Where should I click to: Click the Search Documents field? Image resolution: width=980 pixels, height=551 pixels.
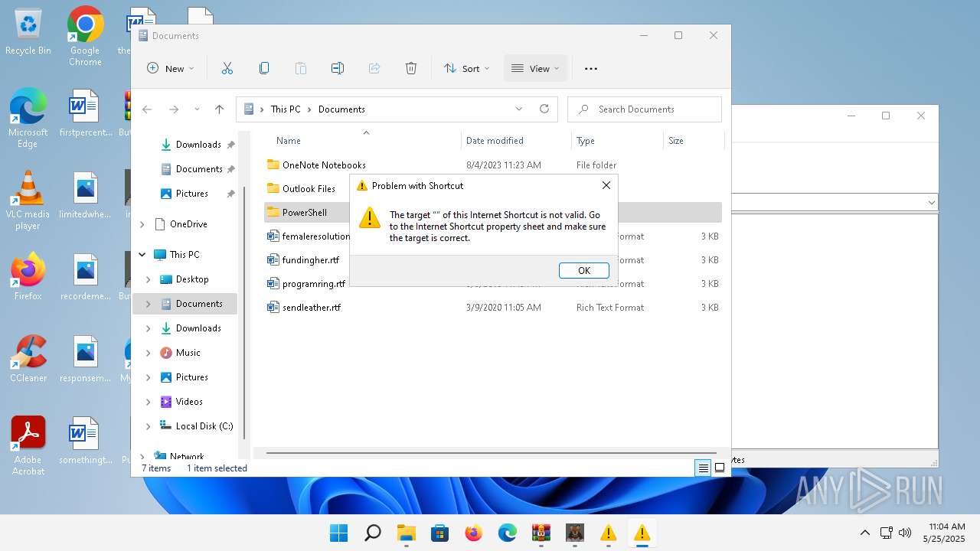click(x=645, y=109)
